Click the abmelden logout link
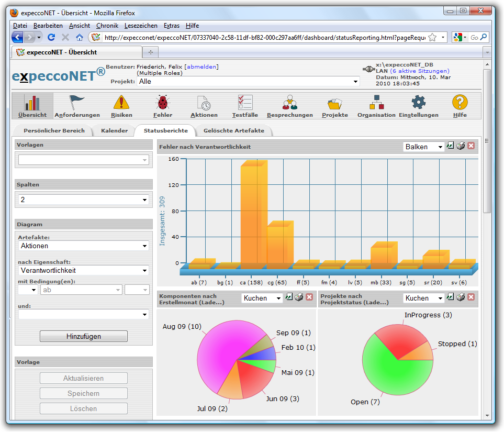Image resolution: width=504 pixels, height=432 pixels. (201, 67)
